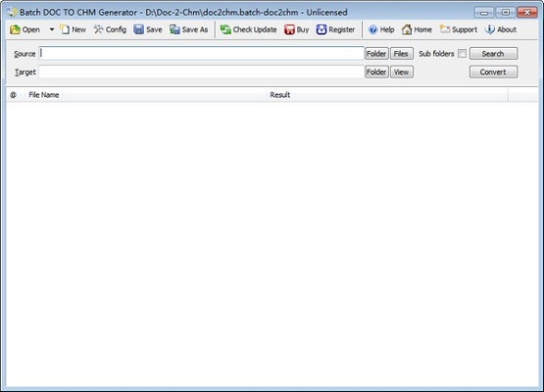544x392 pixels.
Task: Go to the Home page
Action: 417,29
